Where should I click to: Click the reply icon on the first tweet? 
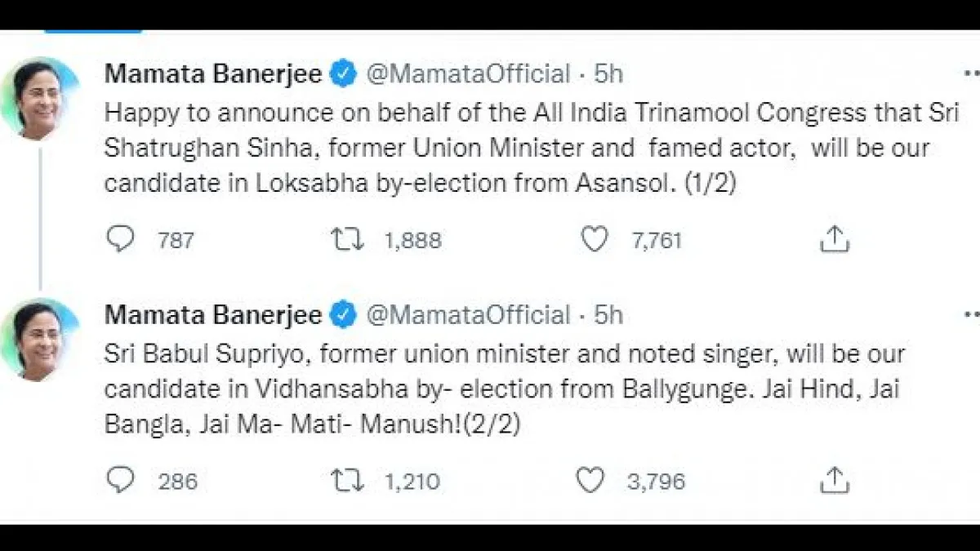coord(121,238)
